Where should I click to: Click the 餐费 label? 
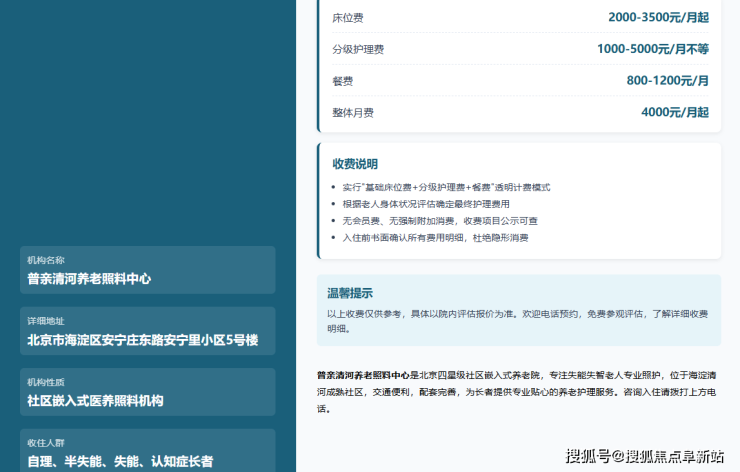pyautogui.click(x=343, y=81)
